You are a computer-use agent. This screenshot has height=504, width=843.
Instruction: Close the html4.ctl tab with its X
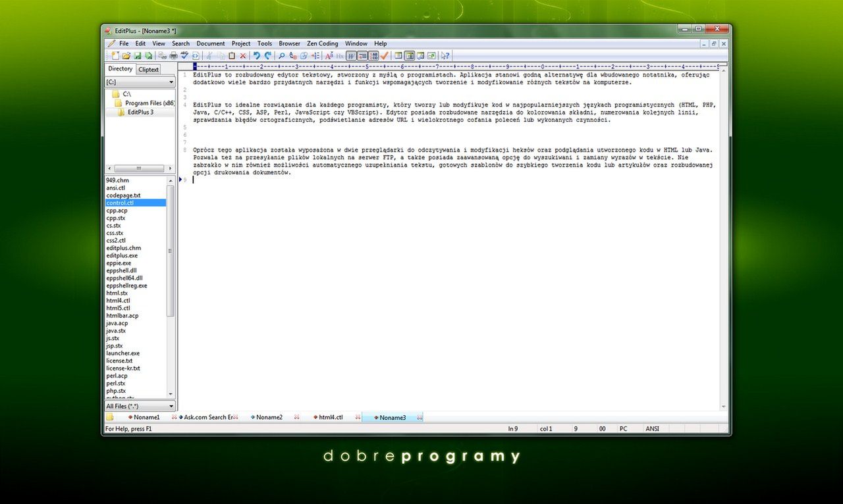358,417
